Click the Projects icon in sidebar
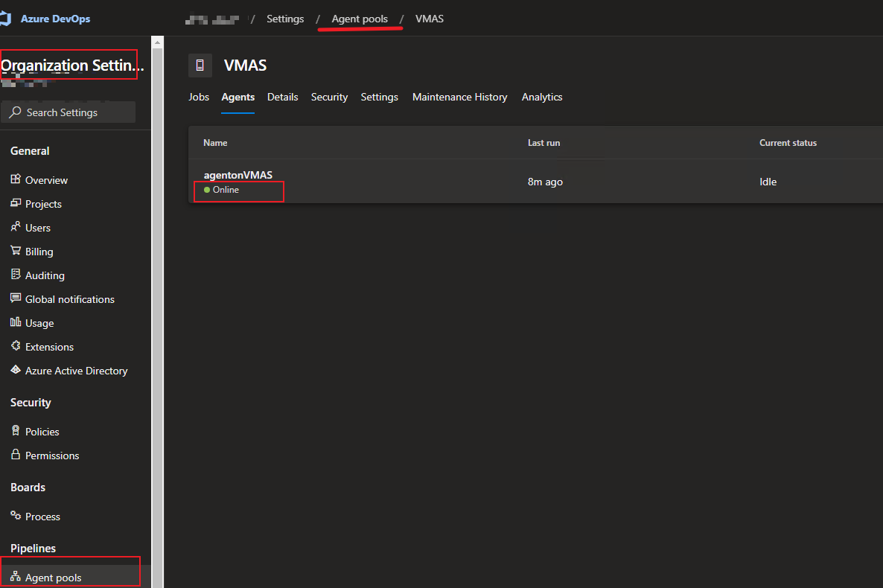 click(15, 202)
